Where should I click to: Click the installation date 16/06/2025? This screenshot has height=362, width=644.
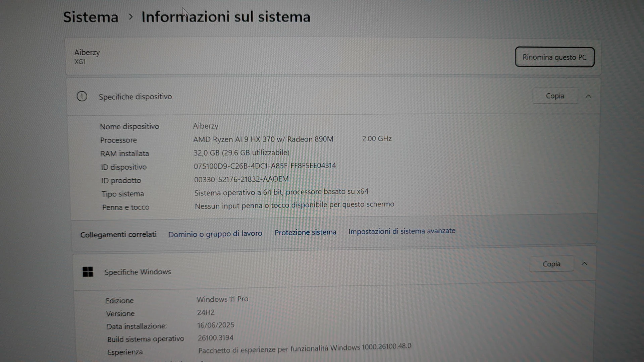[216, 325]
